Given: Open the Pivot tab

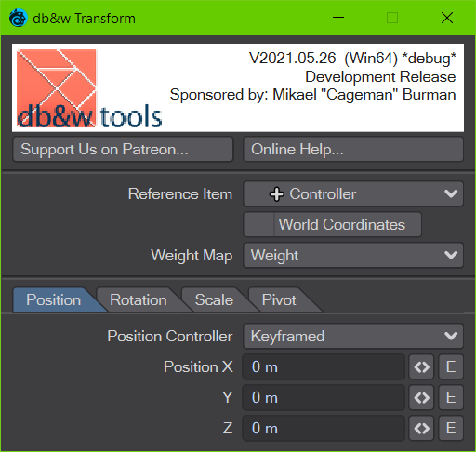Looking at the screenshot, I should [279, 299].
